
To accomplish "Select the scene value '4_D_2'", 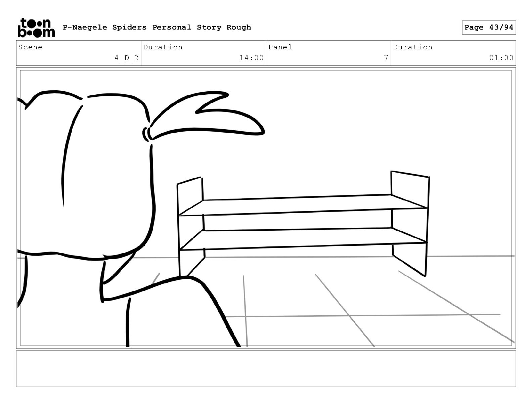I will pyautogui.click(x=126, y=58).
